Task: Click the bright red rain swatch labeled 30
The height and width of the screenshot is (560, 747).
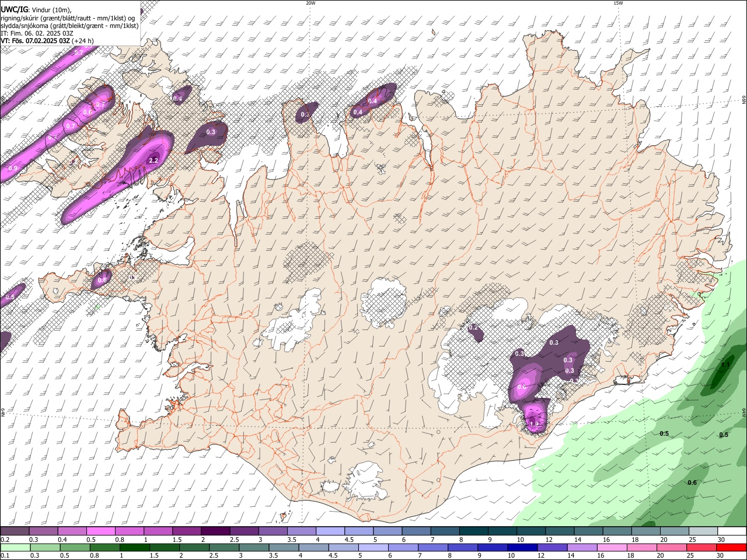Action: 731,548
